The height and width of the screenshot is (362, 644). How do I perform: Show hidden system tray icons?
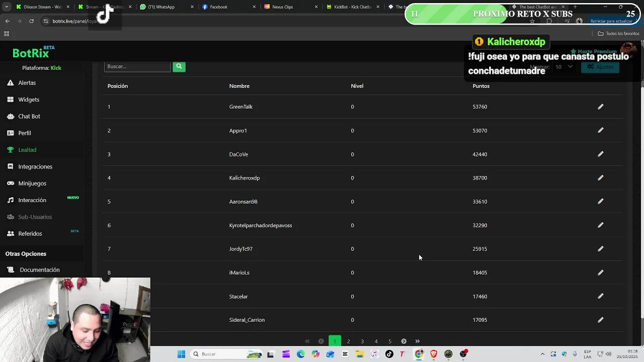coord(542,354)
